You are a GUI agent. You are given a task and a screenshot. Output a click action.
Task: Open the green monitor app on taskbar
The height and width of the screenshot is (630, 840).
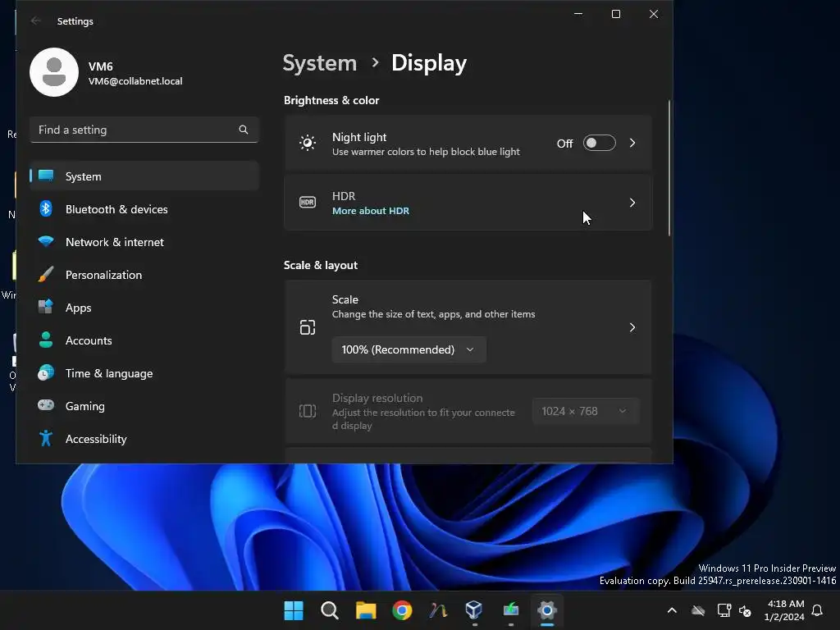coord(510,609)
